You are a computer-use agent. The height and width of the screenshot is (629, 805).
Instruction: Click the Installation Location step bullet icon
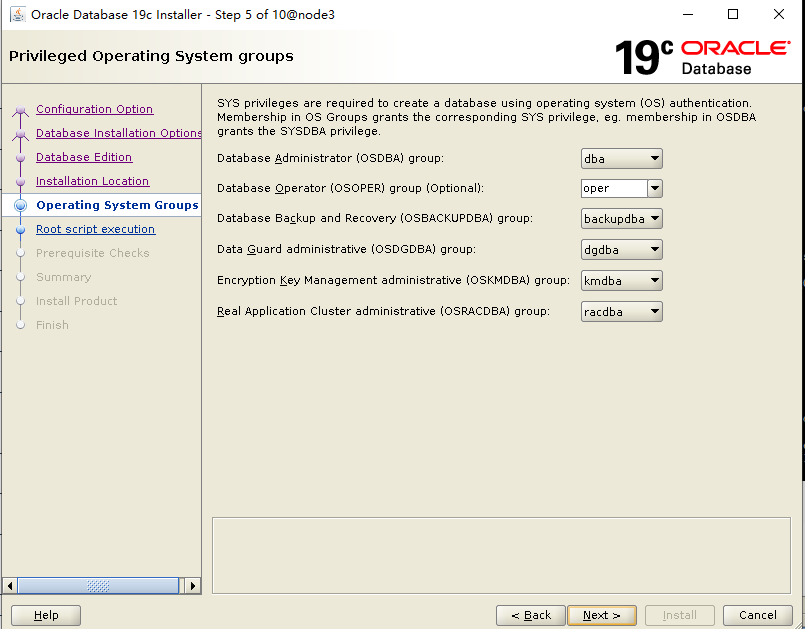21,182
